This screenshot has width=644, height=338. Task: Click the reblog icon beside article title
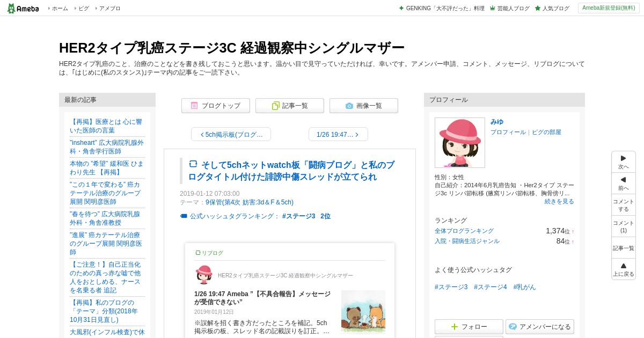click(x=193, y=164)
